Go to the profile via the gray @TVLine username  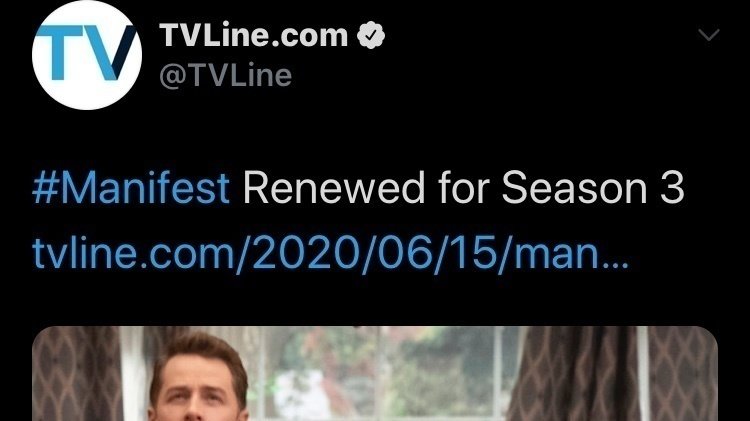point(225,76)
